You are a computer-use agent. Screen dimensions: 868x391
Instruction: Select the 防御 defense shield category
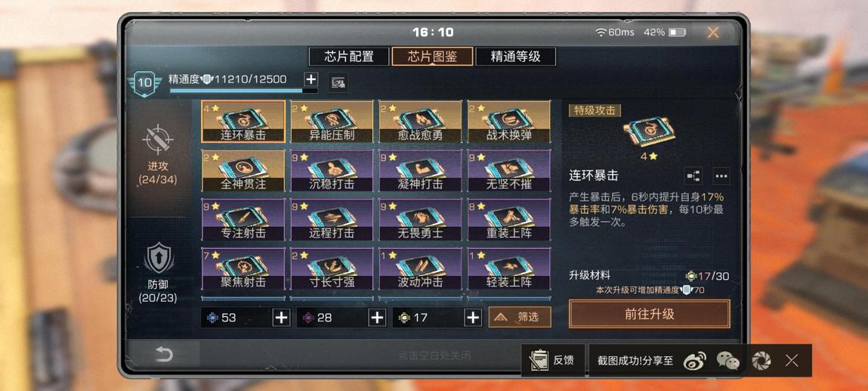[159, 259]
